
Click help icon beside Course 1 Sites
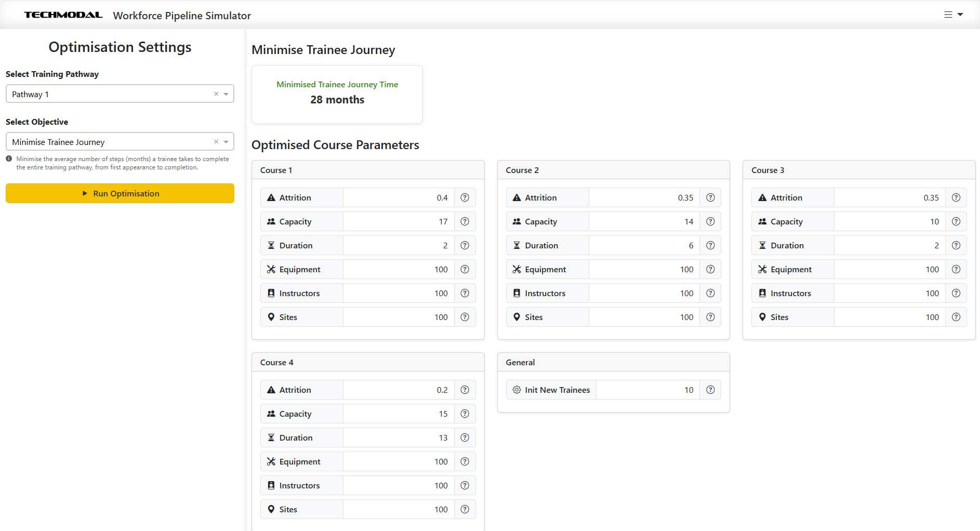point(465,317)
